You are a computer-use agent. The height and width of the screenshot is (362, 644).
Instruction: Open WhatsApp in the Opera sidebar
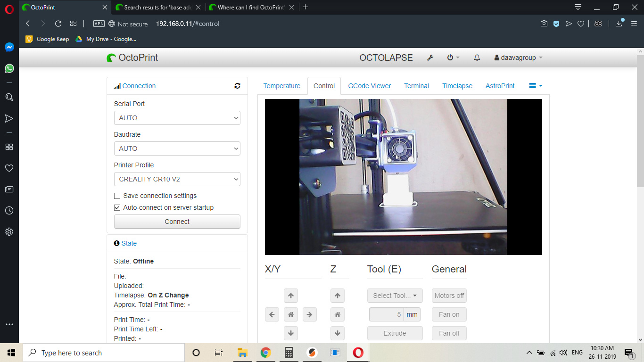[x=9, y=68]
